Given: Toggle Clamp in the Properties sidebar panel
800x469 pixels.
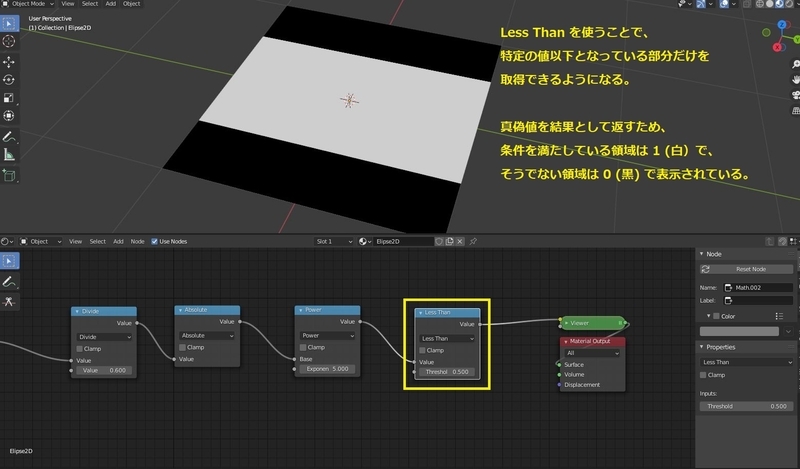Looking at the screenshot, I should coord(704,375).
